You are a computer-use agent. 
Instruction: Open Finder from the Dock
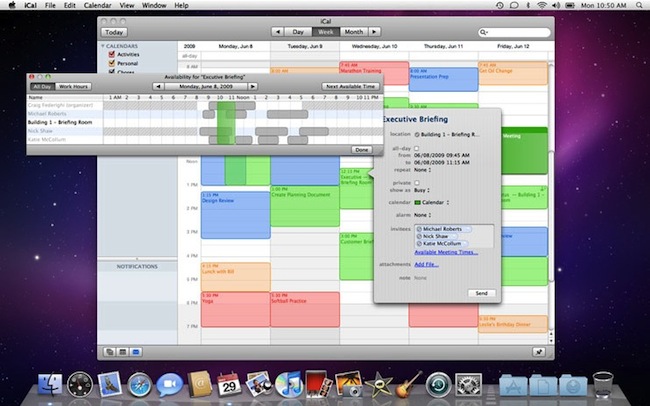pyautogui.click(x=50, y=384)
